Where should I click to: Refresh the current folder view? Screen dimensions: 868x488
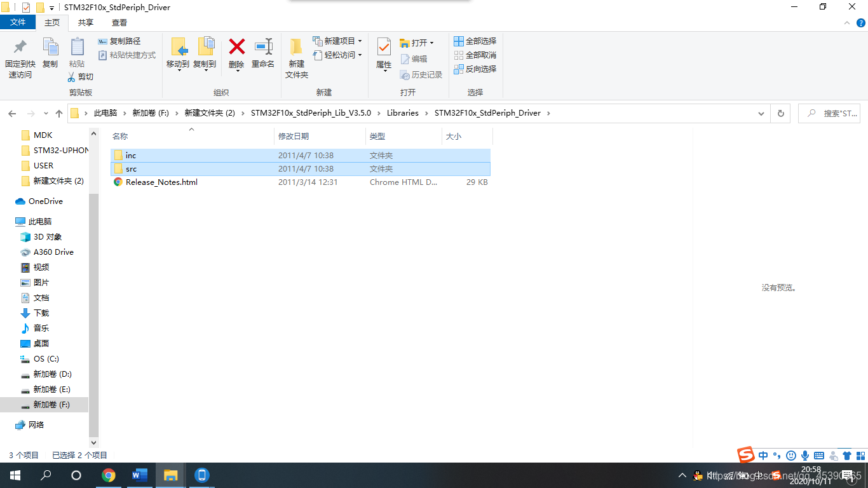pyautogui.click(x=781, y=114)
